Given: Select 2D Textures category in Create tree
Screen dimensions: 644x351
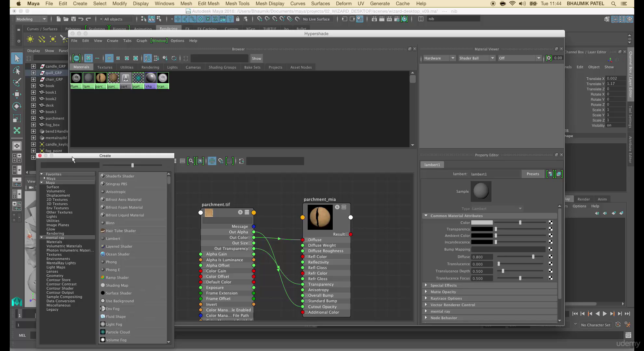Looking at the screenshot, I should [57, 200].
